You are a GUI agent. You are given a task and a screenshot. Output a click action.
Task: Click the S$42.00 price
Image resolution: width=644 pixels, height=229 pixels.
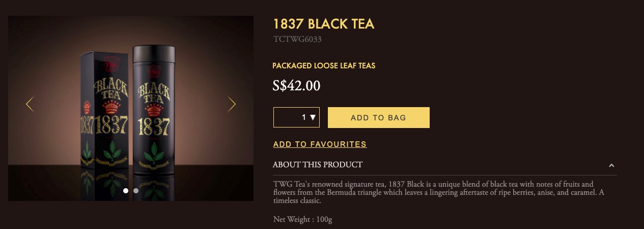(x=297, y=85)
